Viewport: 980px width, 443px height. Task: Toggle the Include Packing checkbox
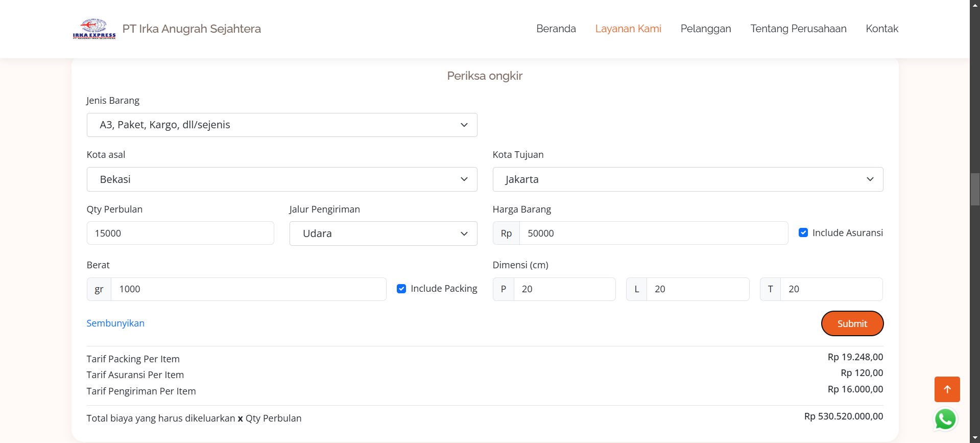tap(401, 289)
